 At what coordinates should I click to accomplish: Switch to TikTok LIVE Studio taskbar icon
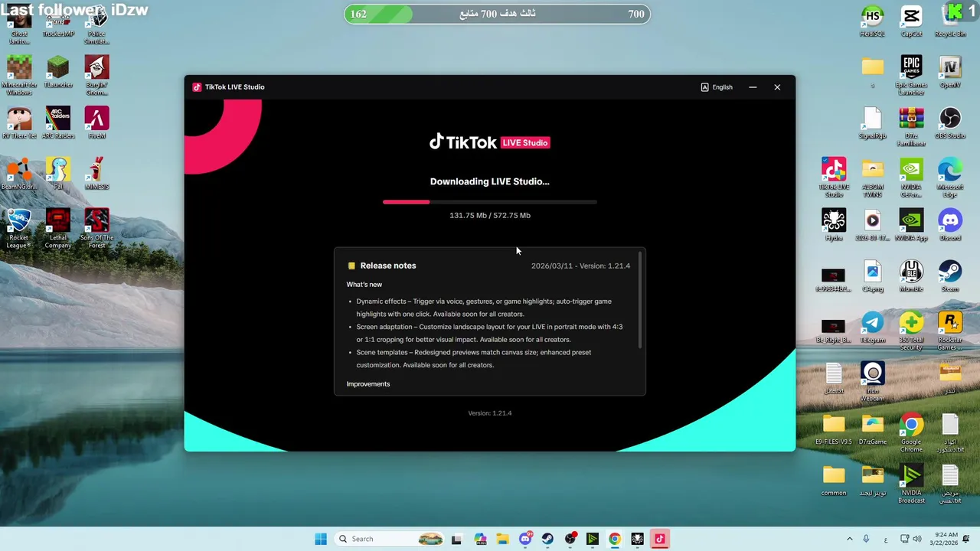tap(659, 539)
